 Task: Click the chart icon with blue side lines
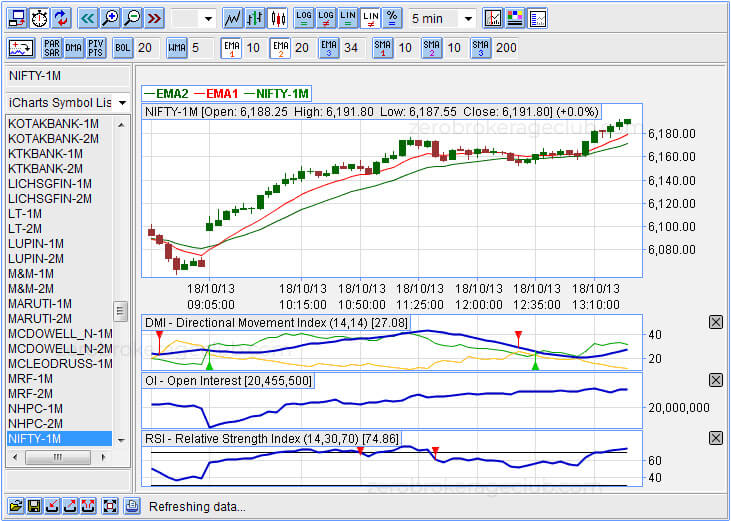click(538, 19)
